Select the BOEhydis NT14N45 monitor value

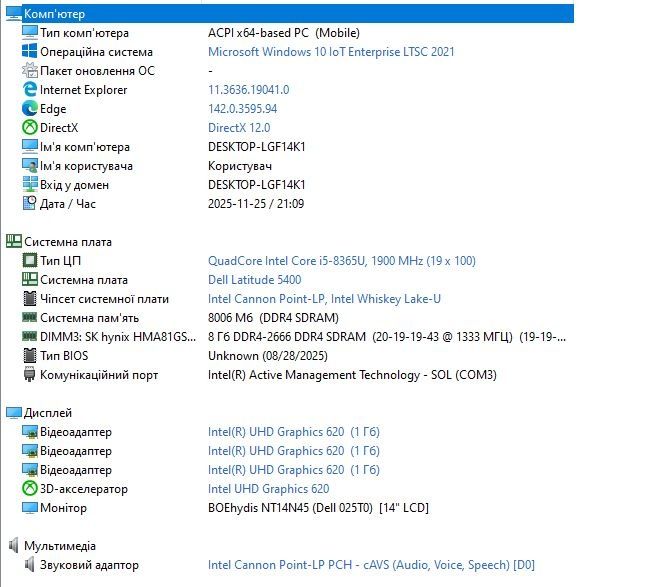click(x=318, y=508)
